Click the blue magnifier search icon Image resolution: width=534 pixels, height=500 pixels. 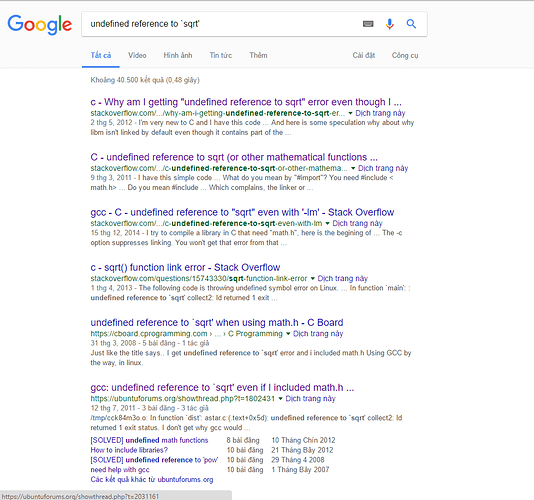(411, 24)
